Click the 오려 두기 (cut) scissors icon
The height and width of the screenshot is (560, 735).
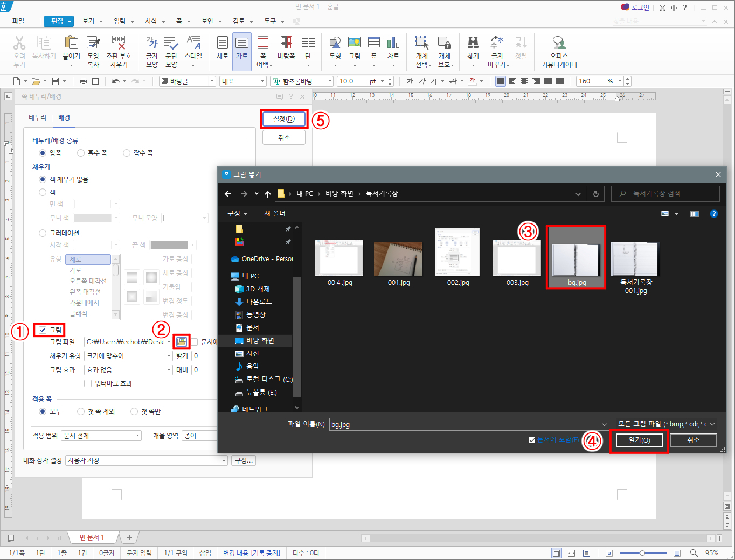(19, 43)
